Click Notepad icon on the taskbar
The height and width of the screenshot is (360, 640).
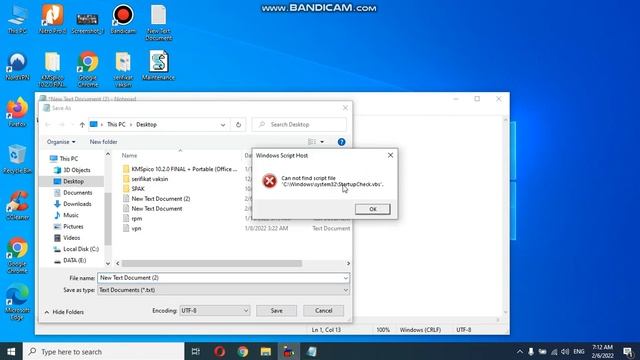(312, 351)
